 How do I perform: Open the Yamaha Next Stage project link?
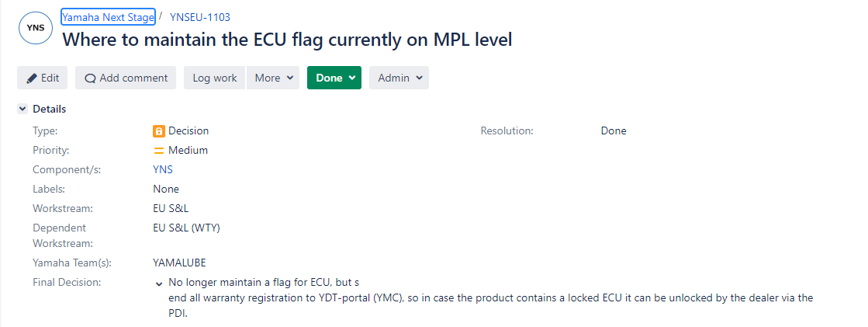[x=108, y=17]
